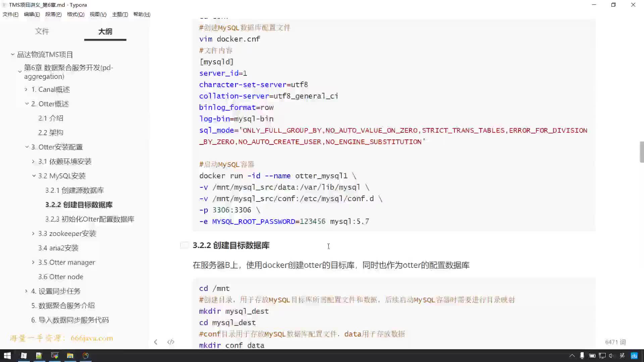This screenshot has width=644, height=362.
Task: Click the mkdir mysql_dest line
Action: click(234, 311)
